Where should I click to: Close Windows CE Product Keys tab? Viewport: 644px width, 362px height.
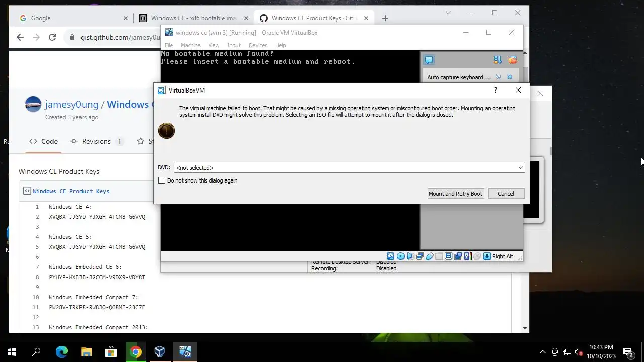(x=366, y=18)
